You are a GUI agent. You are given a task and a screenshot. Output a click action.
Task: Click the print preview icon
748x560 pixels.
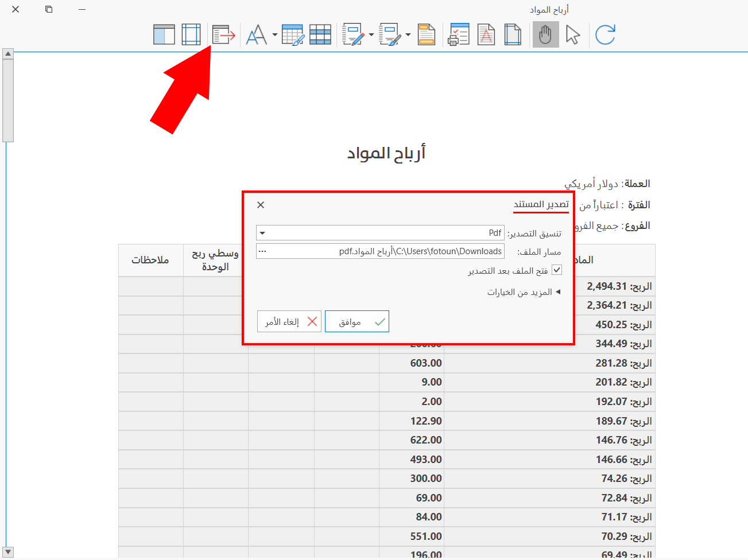coord(459,35)
